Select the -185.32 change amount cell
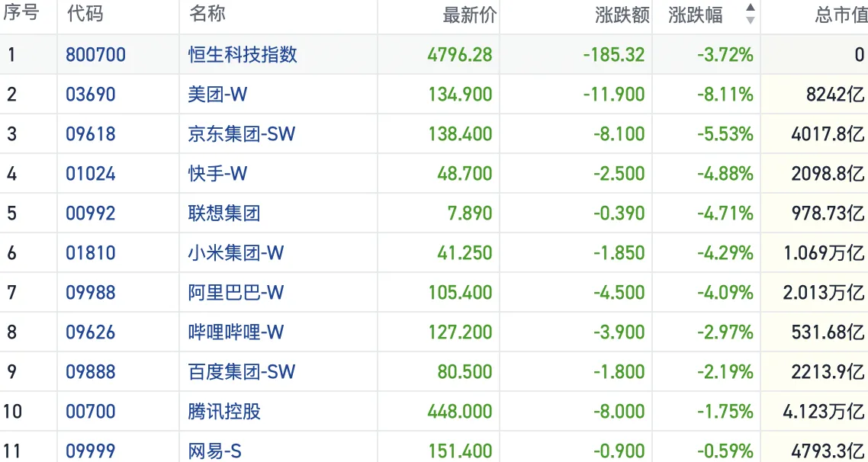Screen dimensions: 868x462 pos(614,55)
